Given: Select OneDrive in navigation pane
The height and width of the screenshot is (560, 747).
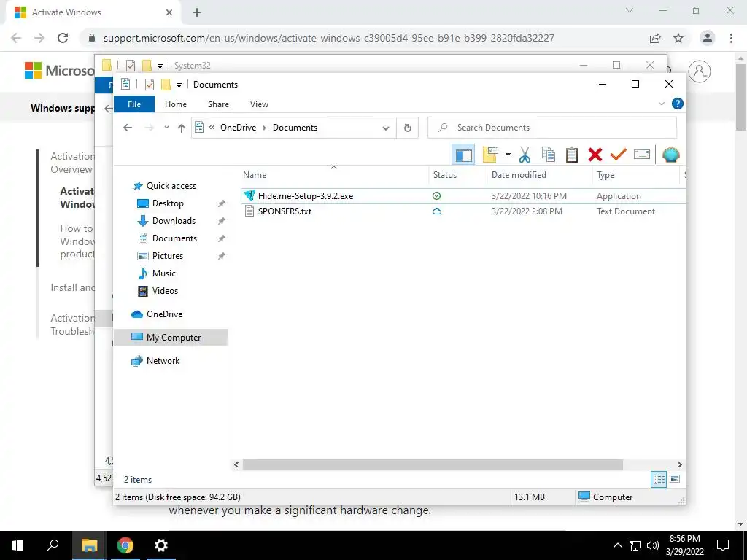Looking at the screenshot, I should [x=164, y=314].
